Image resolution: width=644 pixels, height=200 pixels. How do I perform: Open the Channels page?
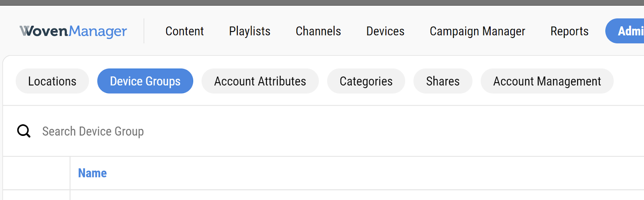(318, 31)
